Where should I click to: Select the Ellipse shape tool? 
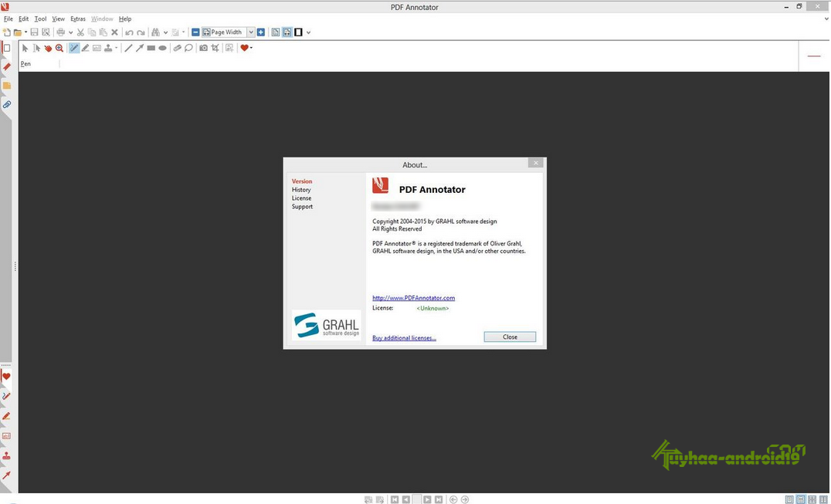(163, 48)
